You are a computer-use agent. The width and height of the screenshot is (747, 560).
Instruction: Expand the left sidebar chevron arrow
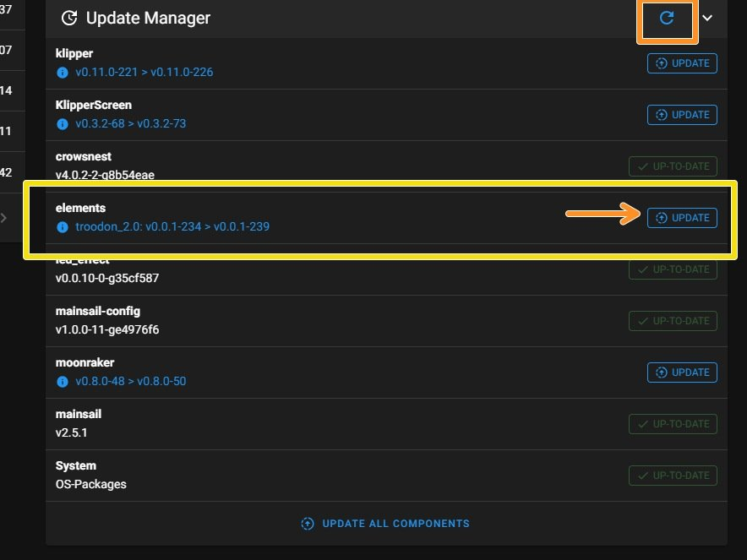point(4,218)
